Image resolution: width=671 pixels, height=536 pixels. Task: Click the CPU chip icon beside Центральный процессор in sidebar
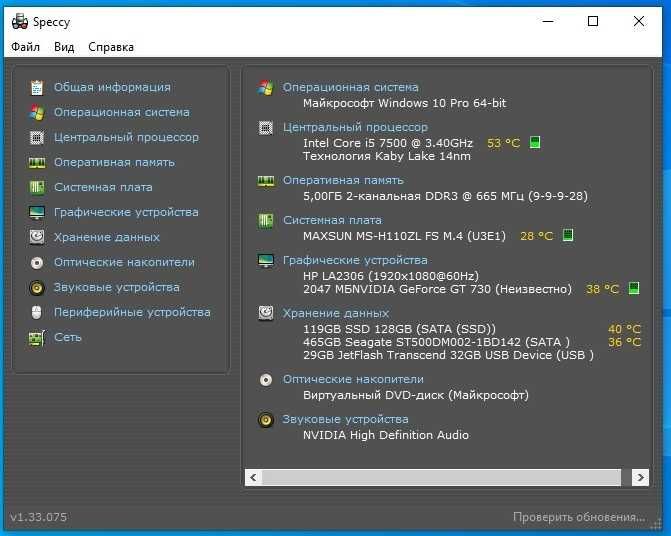(37, 138)
